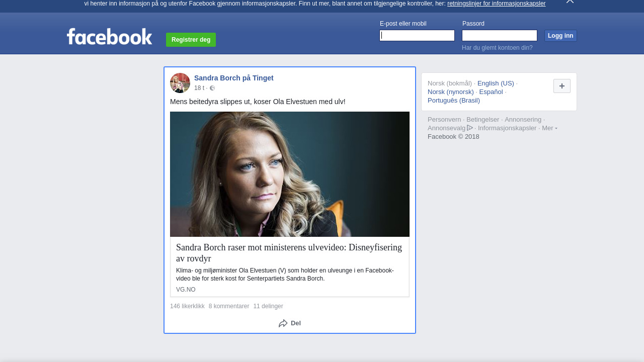Click the Norsk (bokmål) current language text
The width and height of the screenshot is (644, 362).
(450, 83)
